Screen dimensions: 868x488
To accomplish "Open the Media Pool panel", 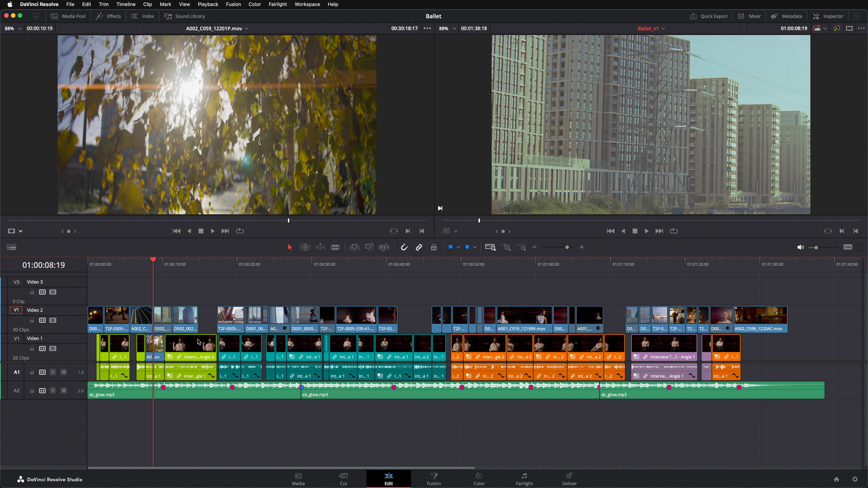I will [68, 16].
